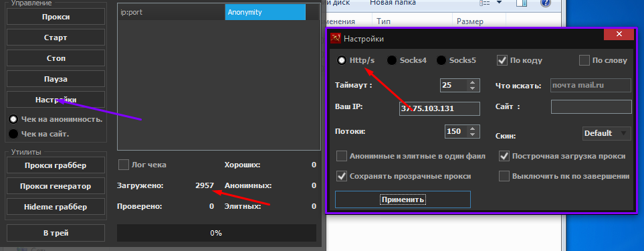Increase the Таймаут value with up arrow
The width and height of the screenshot is (644, 251).
472,82
